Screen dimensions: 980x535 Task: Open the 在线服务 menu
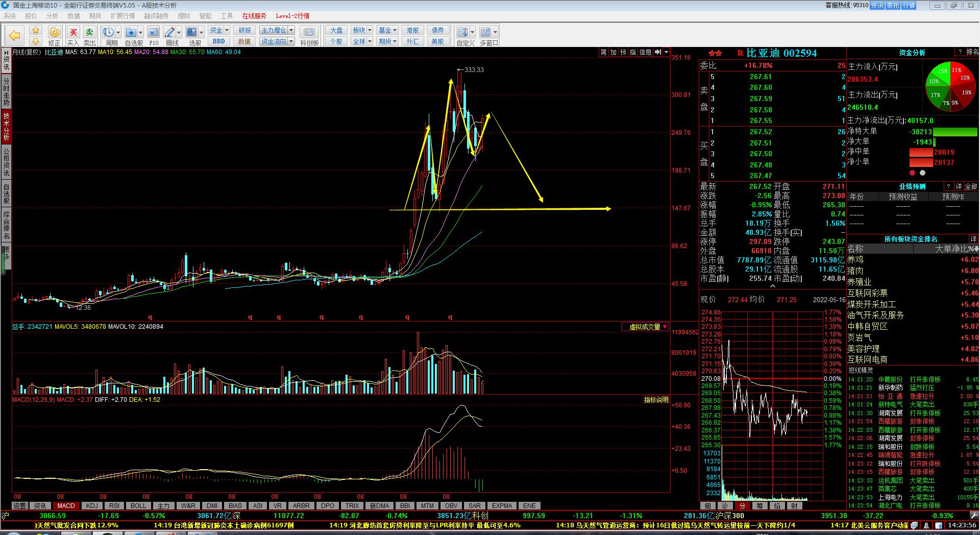tap(254, 16)
